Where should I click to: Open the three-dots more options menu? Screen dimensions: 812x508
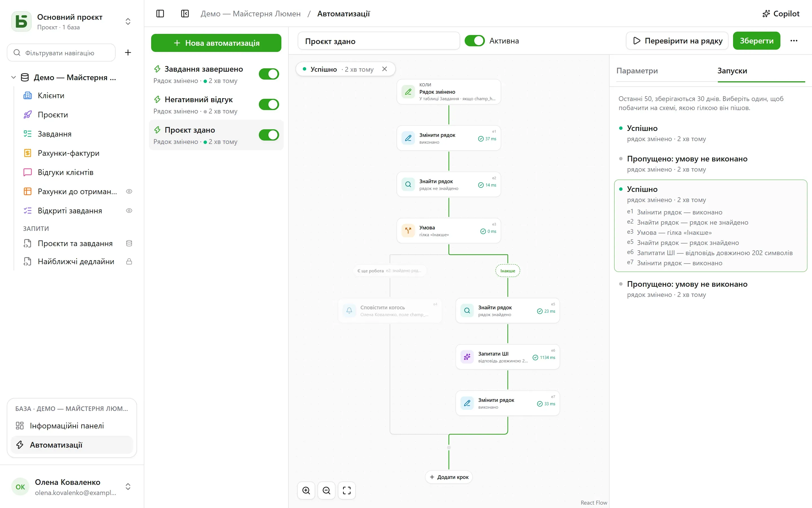794,41
